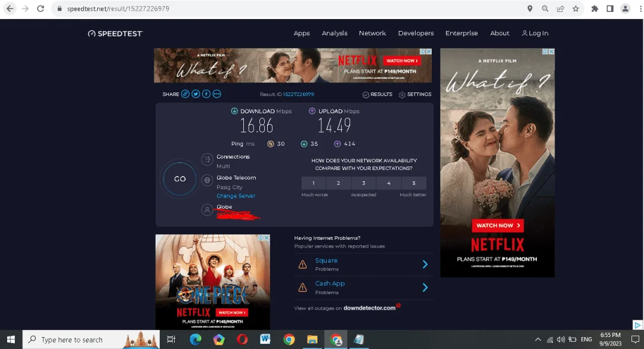Click the user ISP icon beside Globe
The image size is (644, 349).
click(x=207, y=210)
